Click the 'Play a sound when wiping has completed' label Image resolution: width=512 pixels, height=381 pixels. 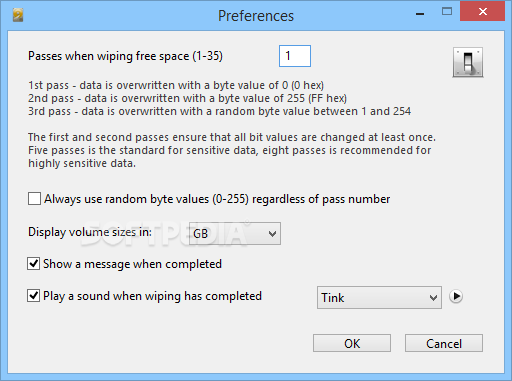pos(152,296)
